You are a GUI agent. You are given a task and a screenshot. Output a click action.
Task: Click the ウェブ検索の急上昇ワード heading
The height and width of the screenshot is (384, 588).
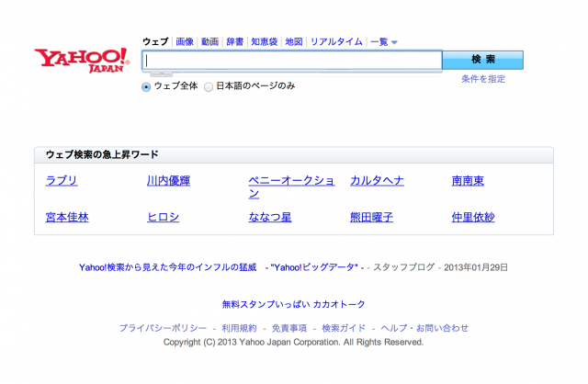[x=102, y=154]
